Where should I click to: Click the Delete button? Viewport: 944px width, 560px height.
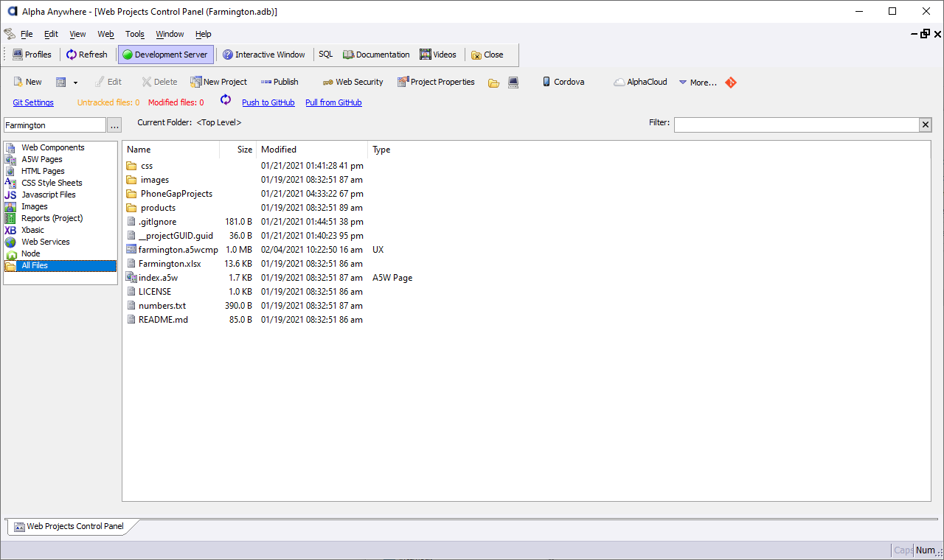159,82
